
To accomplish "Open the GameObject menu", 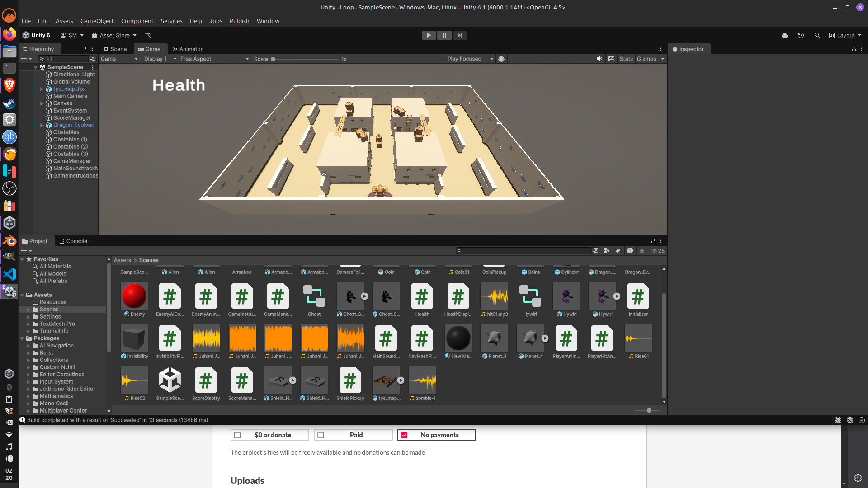I will pos(97,21).
